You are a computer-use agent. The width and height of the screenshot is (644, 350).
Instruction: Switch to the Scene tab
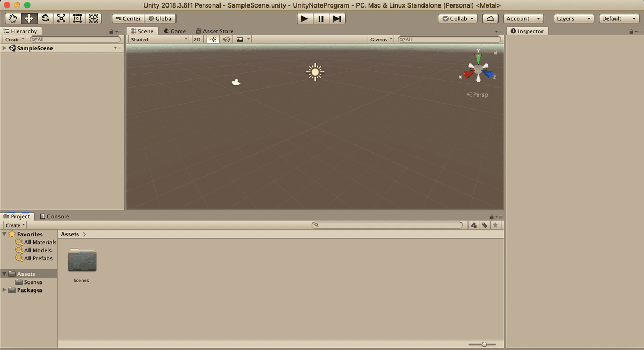142,31
